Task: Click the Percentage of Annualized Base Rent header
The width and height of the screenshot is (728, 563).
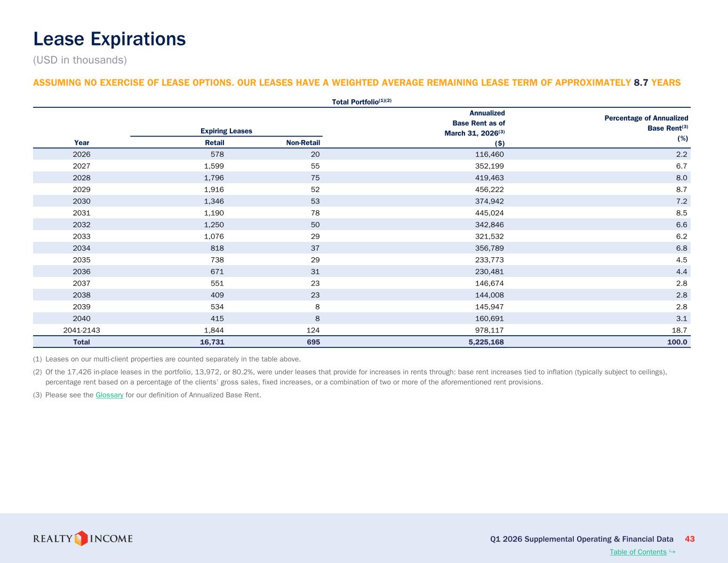Action: coord(646,128)
